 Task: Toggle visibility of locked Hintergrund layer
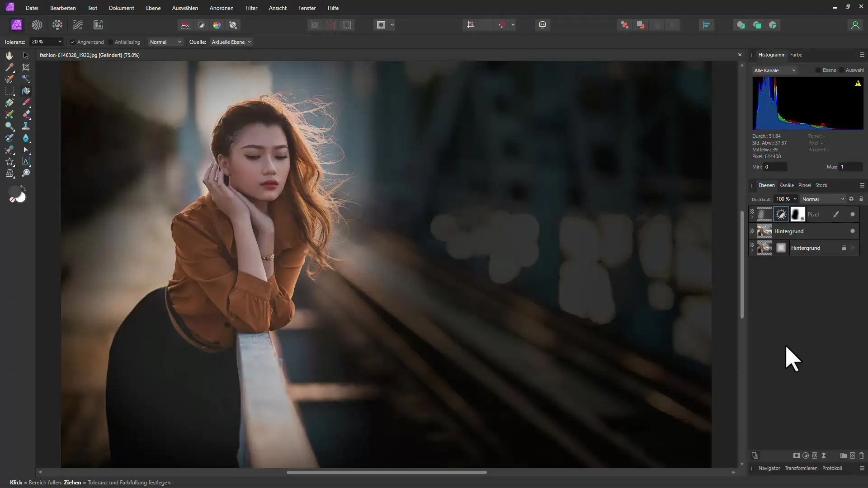coord(853,248)
